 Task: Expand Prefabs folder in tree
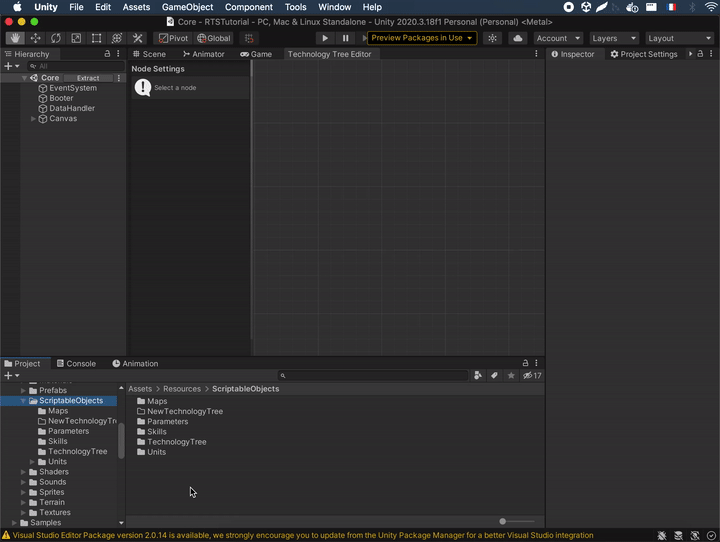coord(23,390)
